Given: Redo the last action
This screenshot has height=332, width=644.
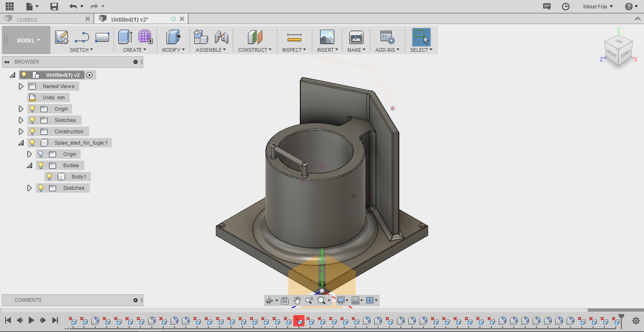Looking at the screenshot, I should [x=94, y=7].
